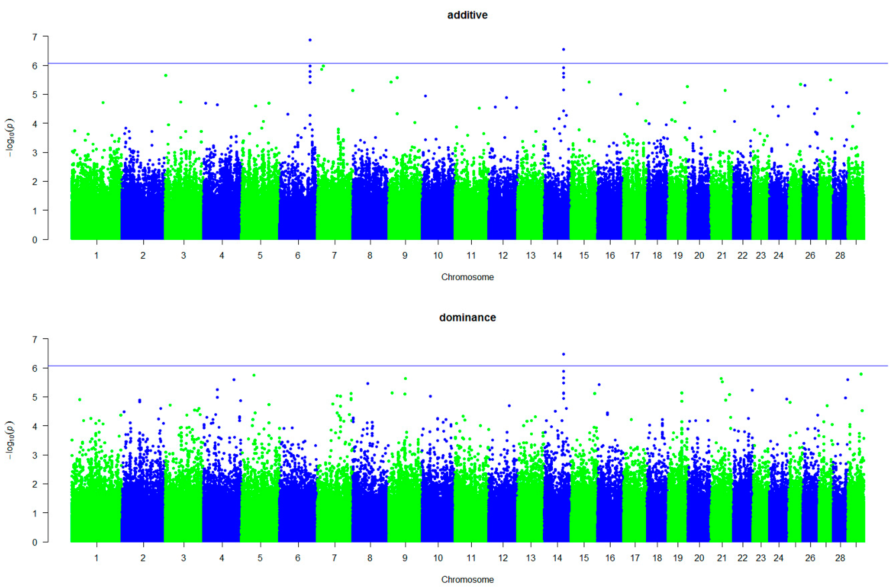
Task: Click chromosome label 9 on additive x-axis
Action: pyautogui.click(x=404, y=255)
